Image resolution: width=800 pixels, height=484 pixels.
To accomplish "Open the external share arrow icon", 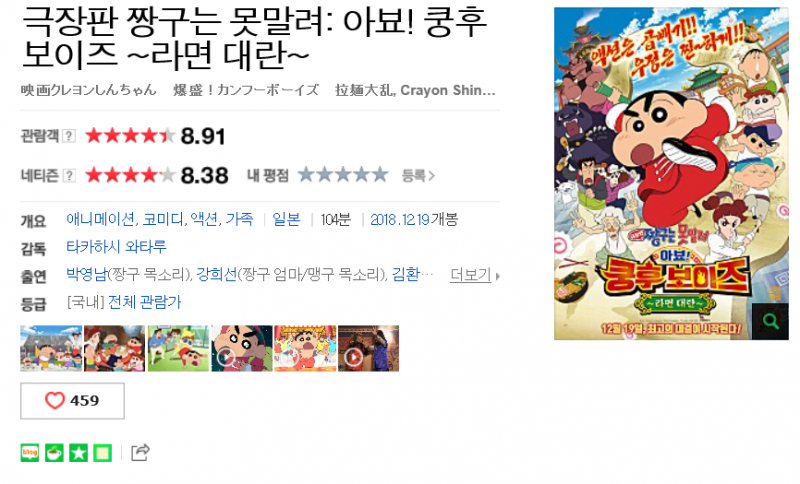I will [140, 452].
